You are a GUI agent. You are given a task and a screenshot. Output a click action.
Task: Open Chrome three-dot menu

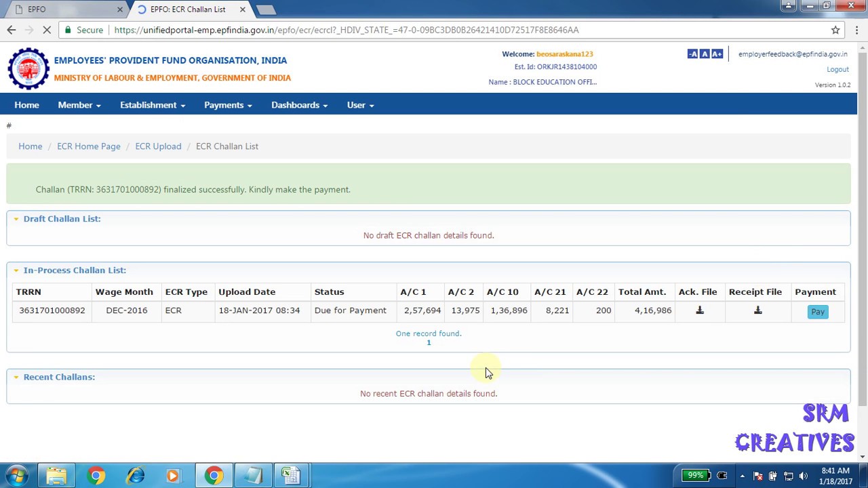(x=856, y=30)
